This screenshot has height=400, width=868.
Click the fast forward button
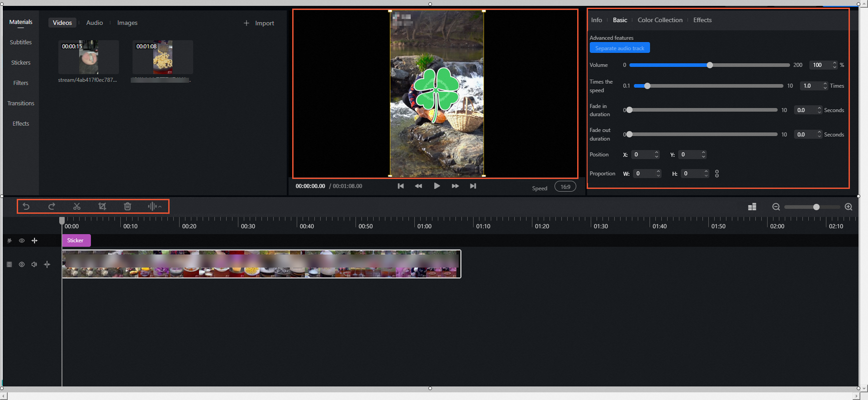pyautogui.click(x=455, y=186)
